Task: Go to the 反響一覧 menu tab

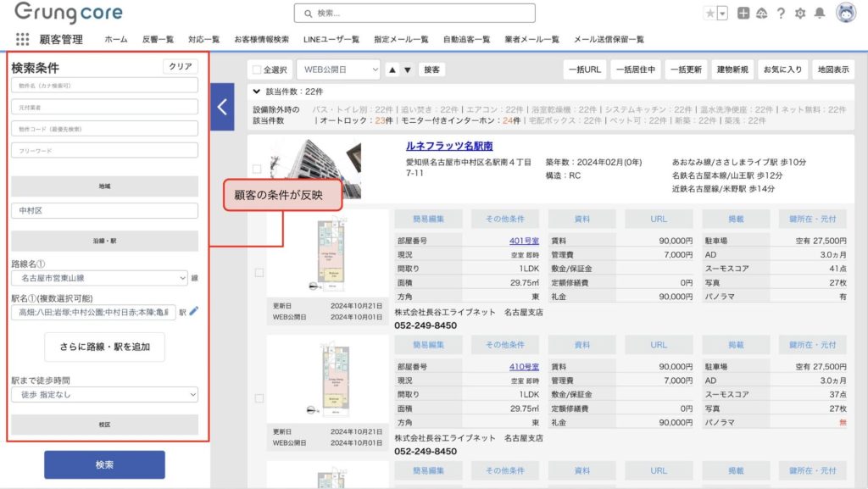Action: [158, 39]
